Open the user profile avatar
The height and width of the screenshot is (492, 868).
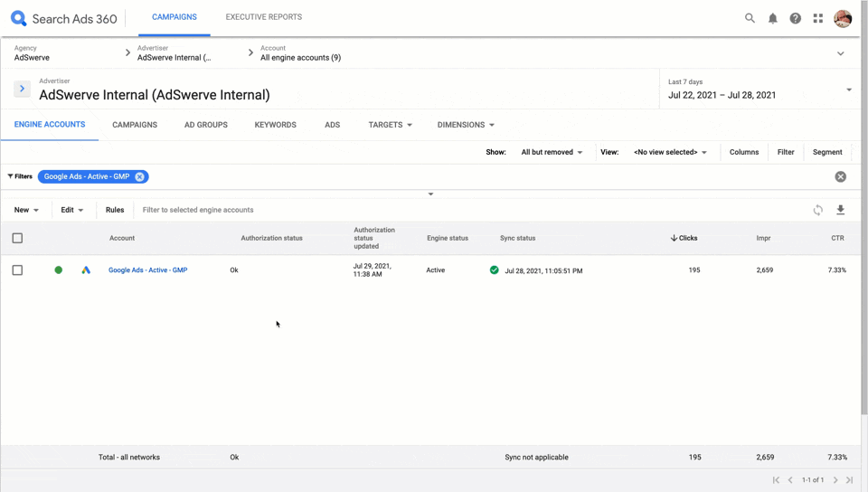coord(843,18)
